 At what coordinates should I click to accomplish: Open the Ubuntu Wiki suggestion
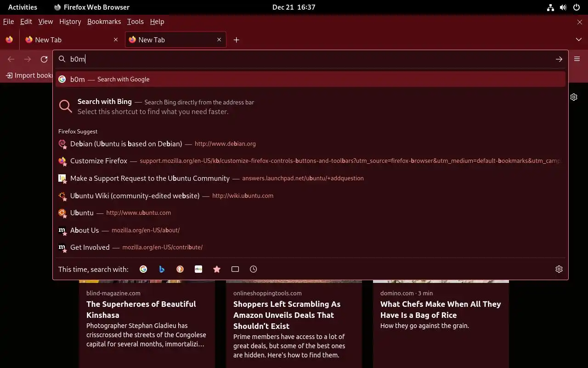[x=311, y=195]
